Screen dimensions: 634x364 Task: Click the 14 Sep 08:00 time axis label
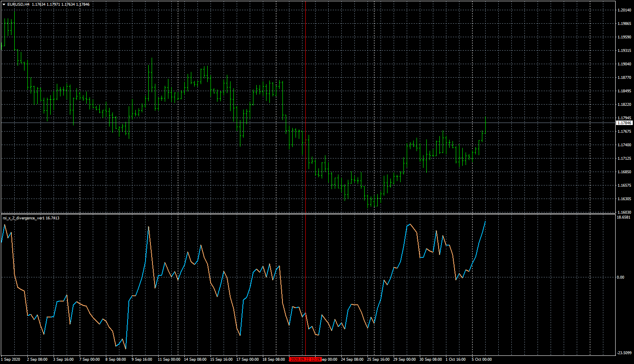click(195, 360)
